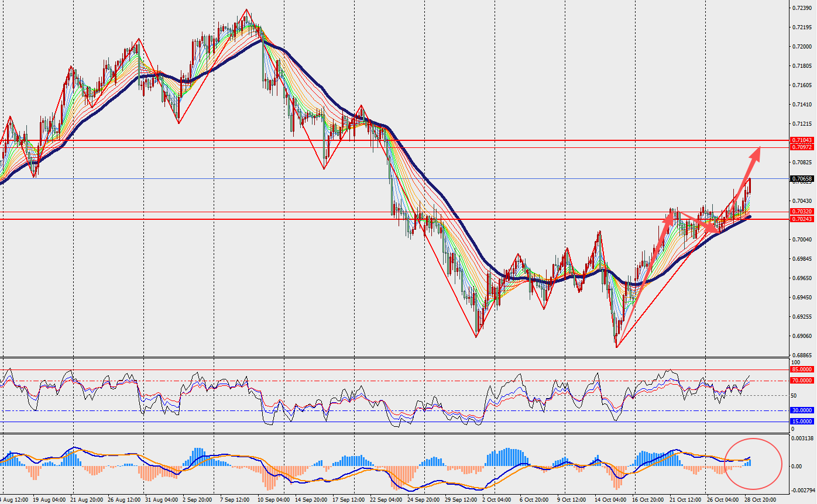The image size is (817, 504).
Task: Click the 28 Oct 20:00 time label
Action: [760, 500]
